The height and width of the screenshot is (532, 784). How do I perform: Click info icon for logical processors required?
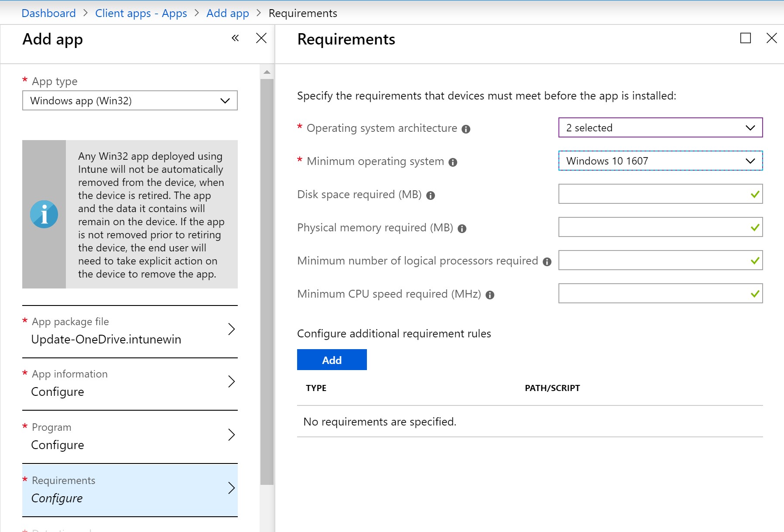point(547,262)
